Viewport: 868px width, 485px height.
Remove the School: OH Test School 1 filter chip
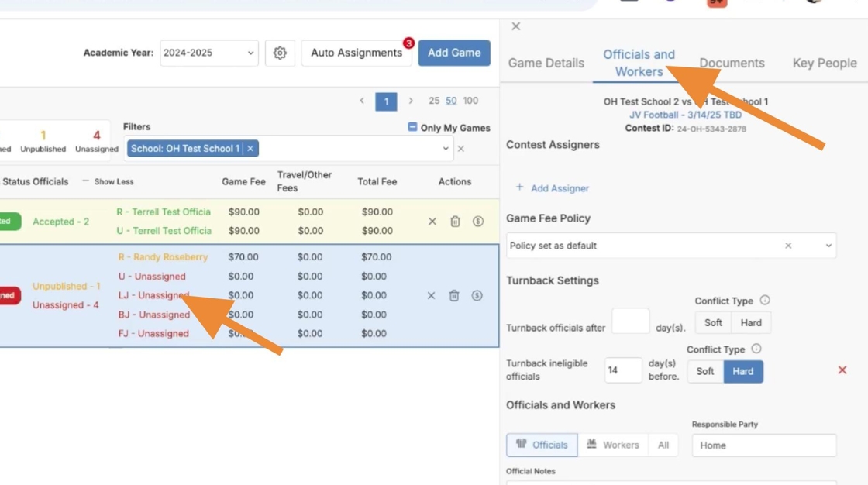[x=250, y=149]
